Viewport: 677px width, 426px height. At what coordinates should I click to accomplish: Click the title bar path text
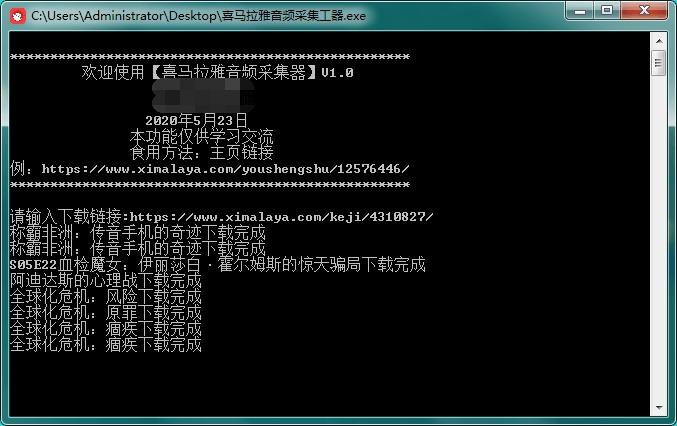[198, 16]
